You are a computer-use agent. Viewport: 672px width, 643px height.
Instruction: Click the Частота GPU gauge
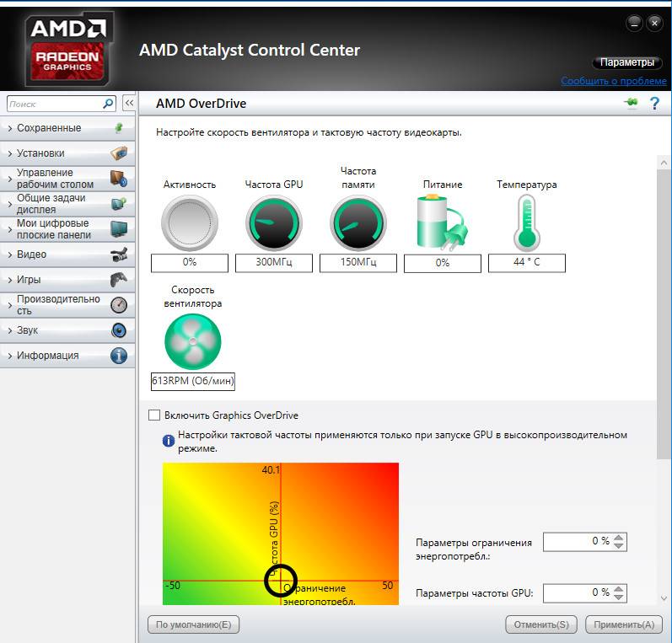point(274,223)
